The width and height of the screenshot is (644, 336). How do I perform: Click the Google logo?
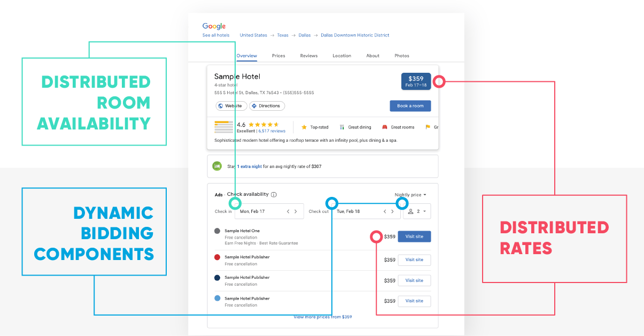[x=214, y=26]
